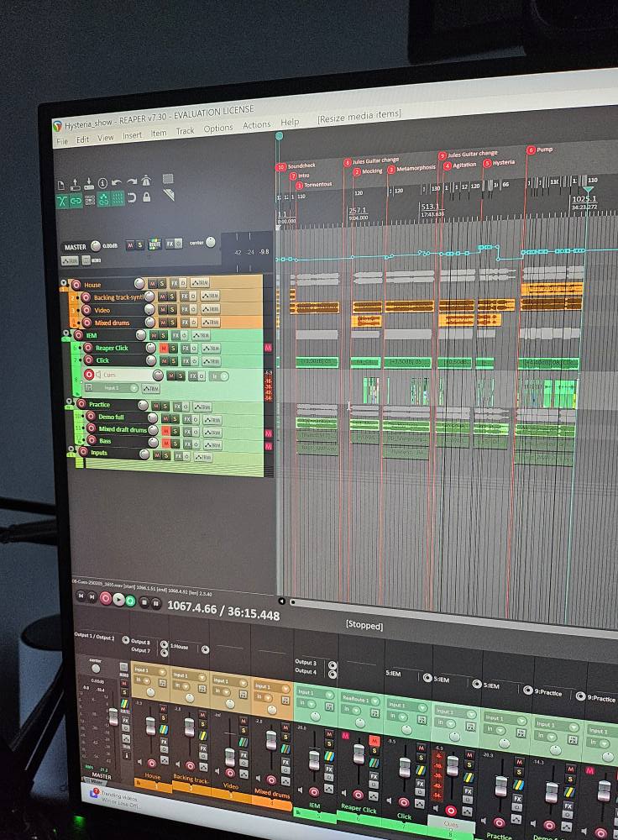Mute the Master track in track panel
Image resolution: width=618 pixels, height=840 pixels.
[x=129, y=244]
